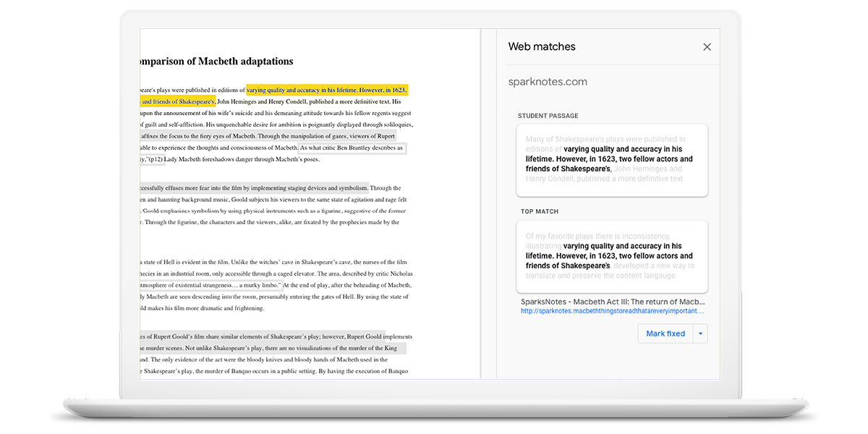Click the 'As what critic Ben Brantley' passage
Viewport: 868px width, 434px height.
tap(352, 148)
